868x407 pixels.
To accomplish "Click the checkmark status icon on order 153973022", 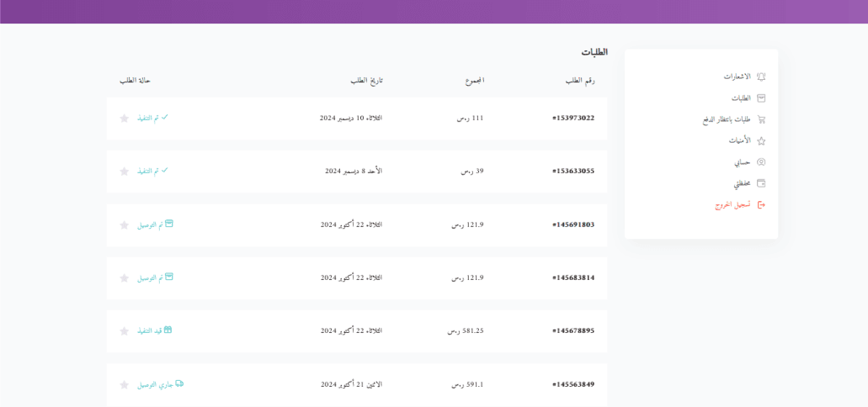I will pyautogui.click(x=165, y=117).
